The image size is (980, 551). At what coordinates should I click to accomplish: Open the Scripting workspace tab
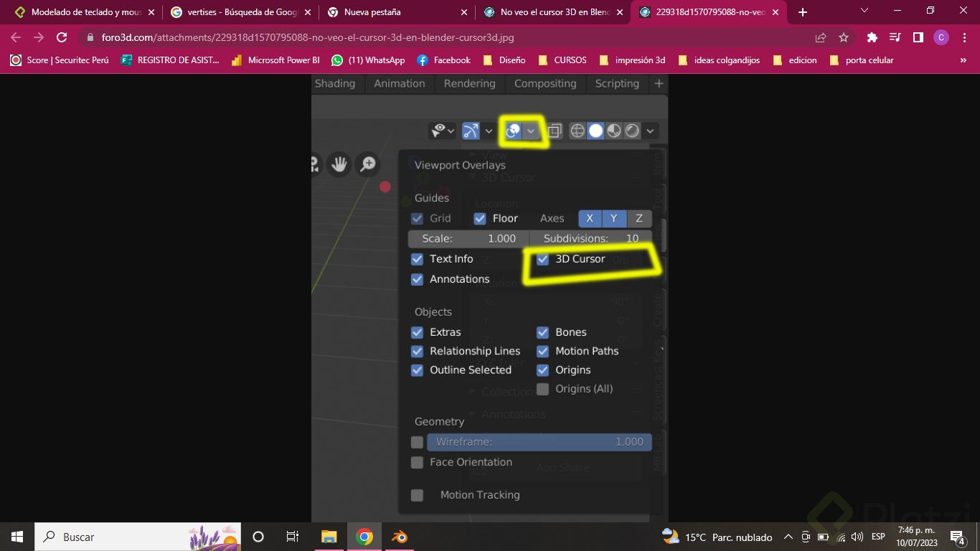click(617, 83)
